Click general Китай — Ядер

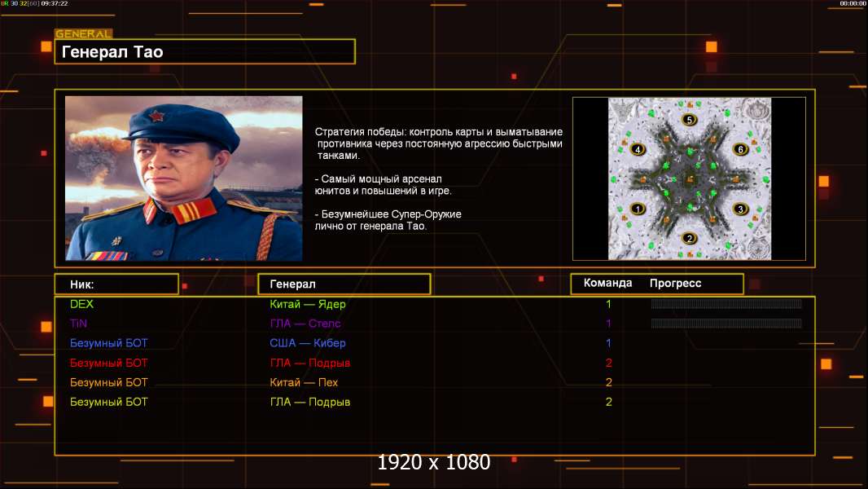[x=308, y=304]
